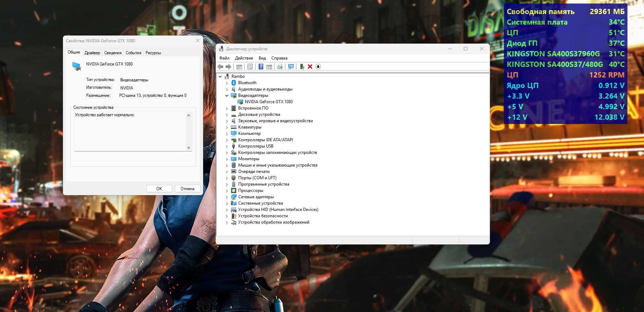Viewport: 644px width, 312px height.
Task: Click the Мыши и иные указывающие устройства icon
Action: pyautogui.click(x=234, y=165)
